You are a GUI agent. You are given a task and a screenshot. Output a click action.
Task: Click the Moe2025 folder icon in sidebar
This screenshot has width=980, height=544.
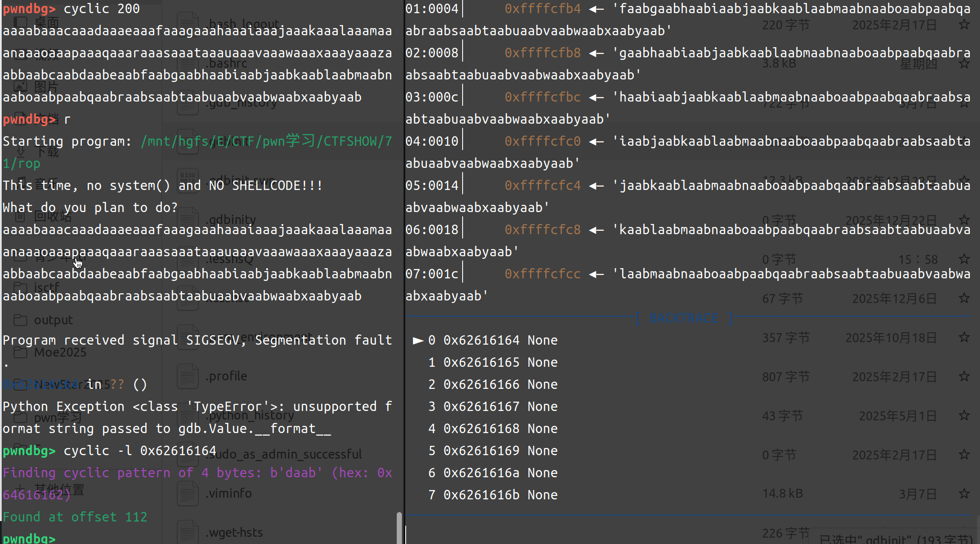click(20, 352)
